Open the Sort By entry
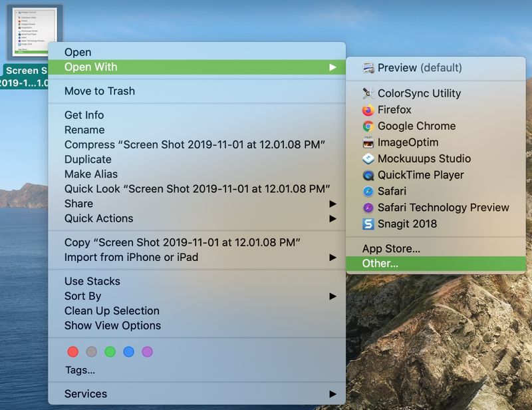This screenshot has height=410, width=532. pos(197,296)
